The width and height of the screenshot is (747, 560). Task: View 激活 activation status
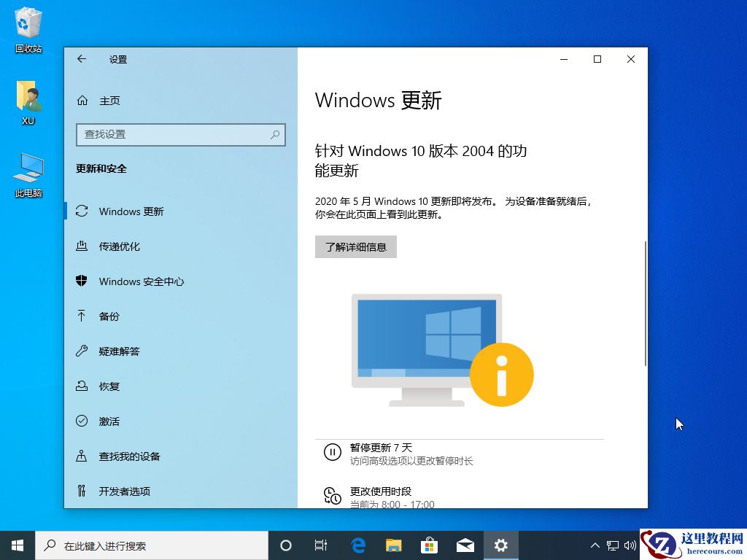(109, 421)
